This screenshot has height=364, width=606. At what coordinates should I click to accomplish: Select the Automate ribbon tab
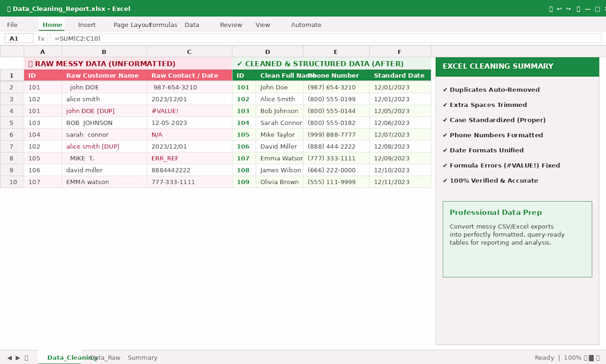[306, 25]
